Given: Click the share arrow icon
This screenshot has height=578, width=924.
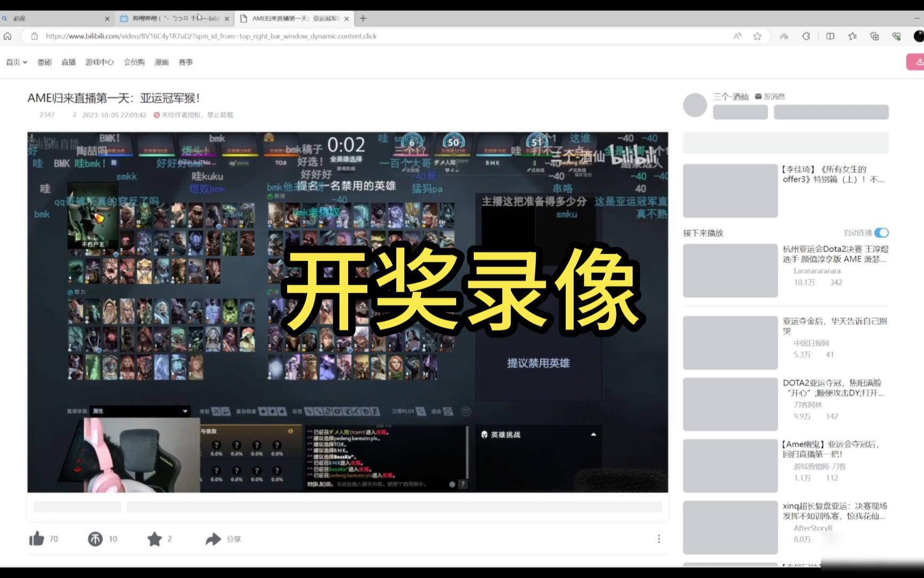Looking at the screenshot, I should [x=213, y=539].
